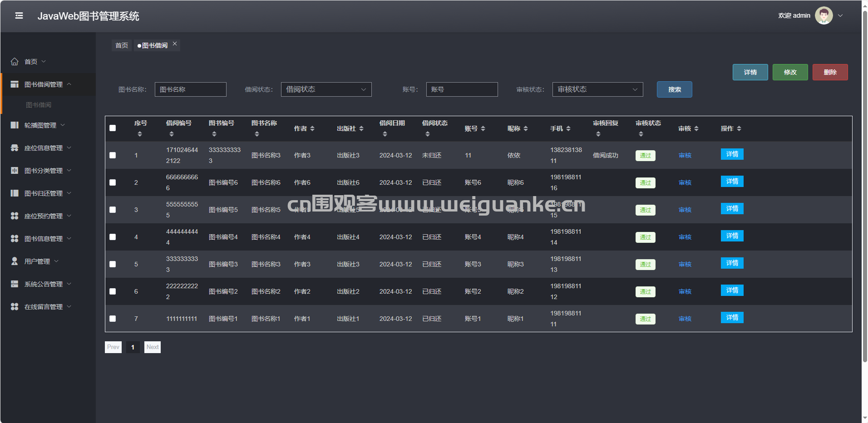The image size is (868, 423).
Task: Sort table by 作者 column arrows
Action: [x=312, y=129]
